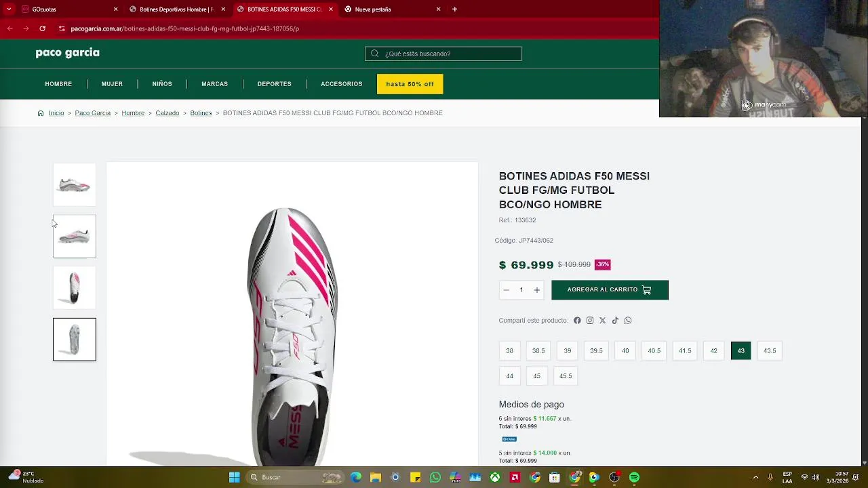The image size is (868, 488).
Task: Show third product thumbnail top view
Action: (x=75, y=287)
